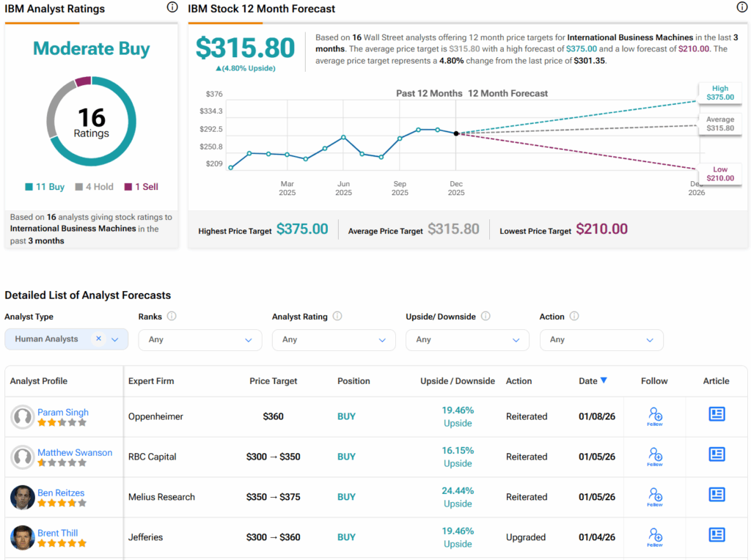Click info icon beside 12 Month Forecast
The width and height of the screenshot is (751, 560).
point(741,7)
